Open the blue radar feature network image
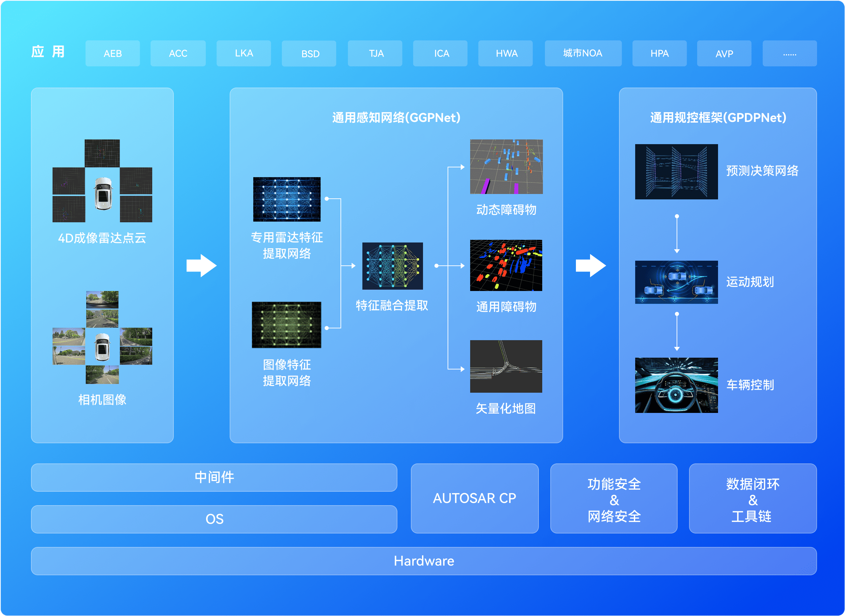Screen dimensions: 845x616 [x=287, y=199]
